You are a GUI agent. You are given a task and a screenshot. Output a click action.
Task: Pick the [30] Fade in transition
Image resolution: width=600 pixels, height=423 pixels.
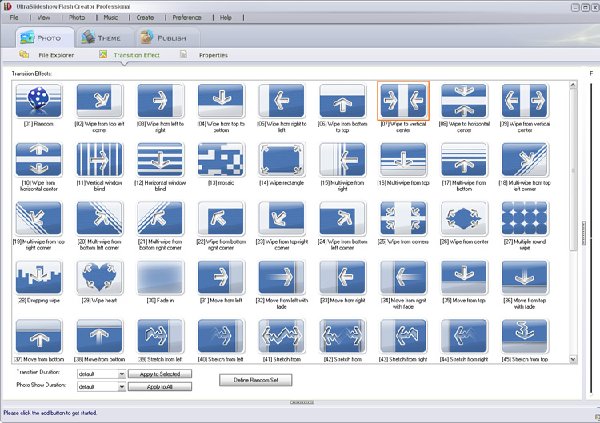click(x=160, y=277)
